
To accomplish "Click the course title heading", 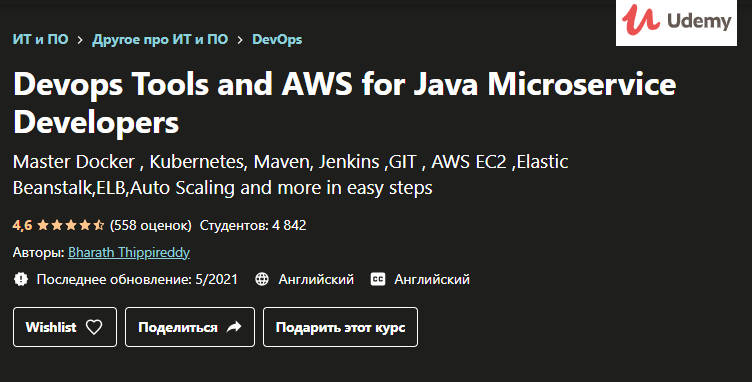I will click(x=344, y=103).
